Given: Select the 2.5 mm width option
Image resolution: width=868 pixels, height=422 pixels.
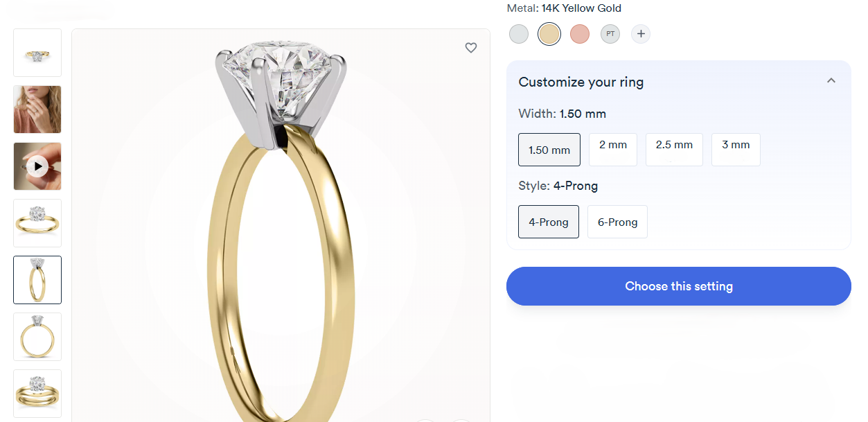Looking at the screenshot, I should [x=673, y=149].
